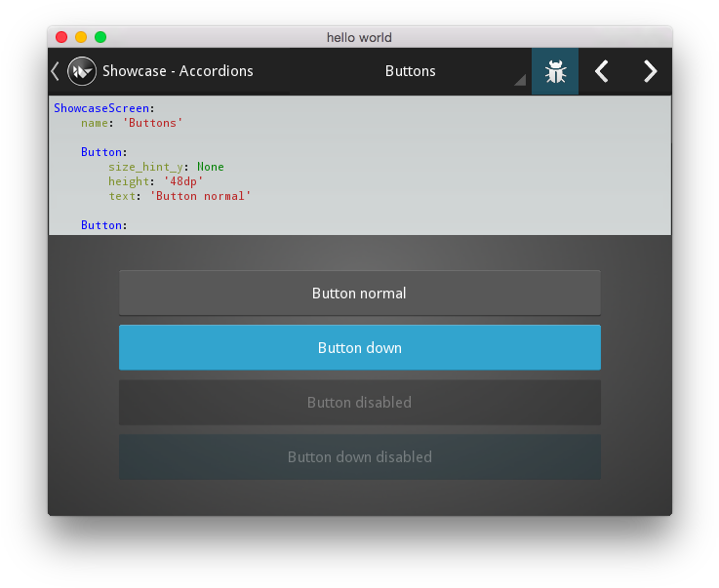Click the Kivy logo icon
Screen dimensions: 719x588
pos(82,71)
